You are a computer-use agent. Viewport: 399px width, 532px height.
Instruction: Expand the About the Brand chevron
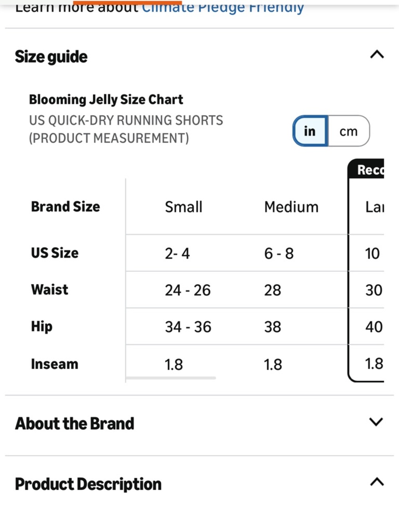click(376, 422)
